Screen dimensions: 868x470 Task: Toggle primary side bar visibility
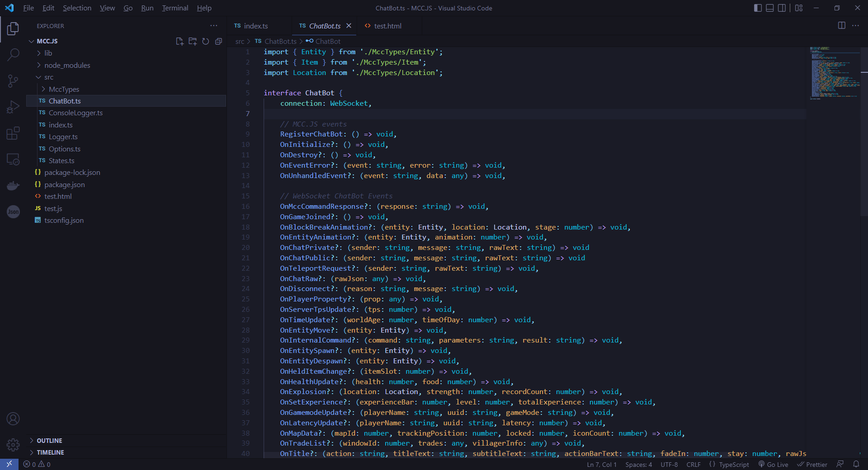[x=758, y=8]
